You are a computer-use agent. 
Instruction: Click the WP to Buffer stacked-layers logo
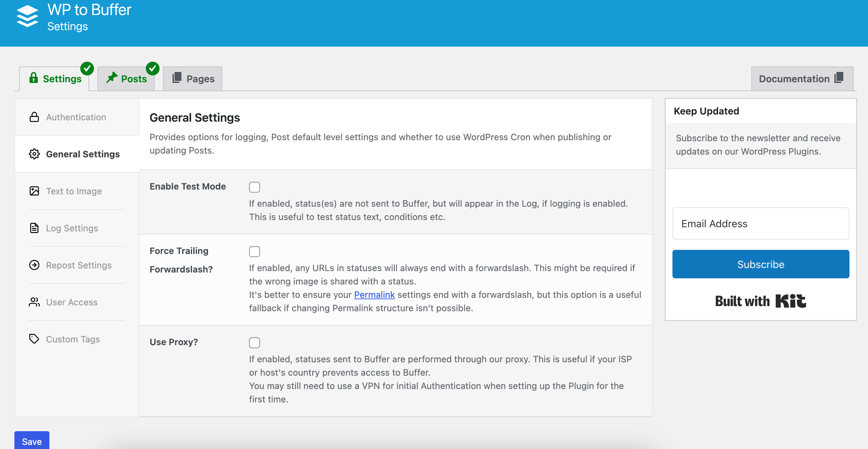click(x=27, y=16)
